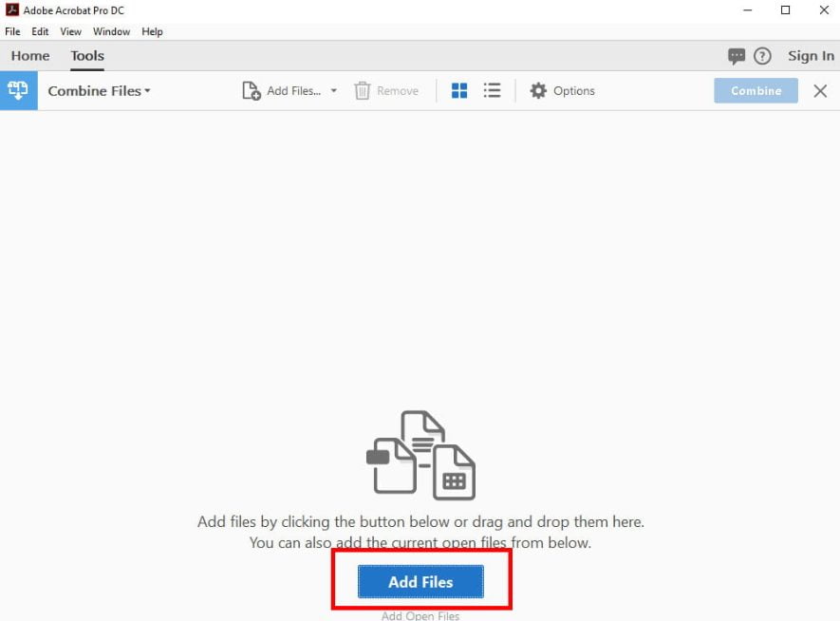
Task: Click the Combine Files tool icon
Action: [18, 90]
